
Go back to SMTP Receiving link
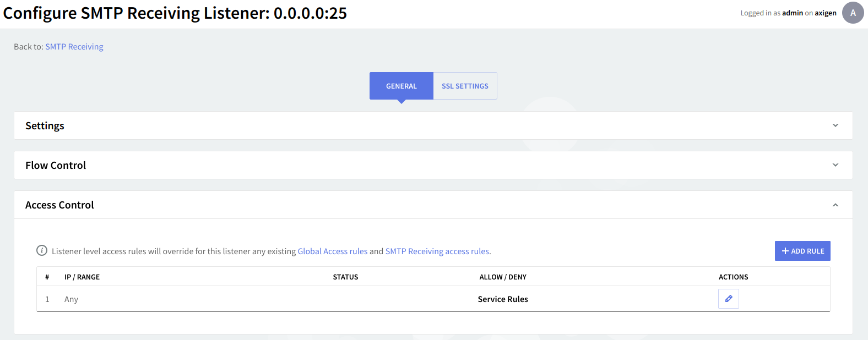pos(74,47)
